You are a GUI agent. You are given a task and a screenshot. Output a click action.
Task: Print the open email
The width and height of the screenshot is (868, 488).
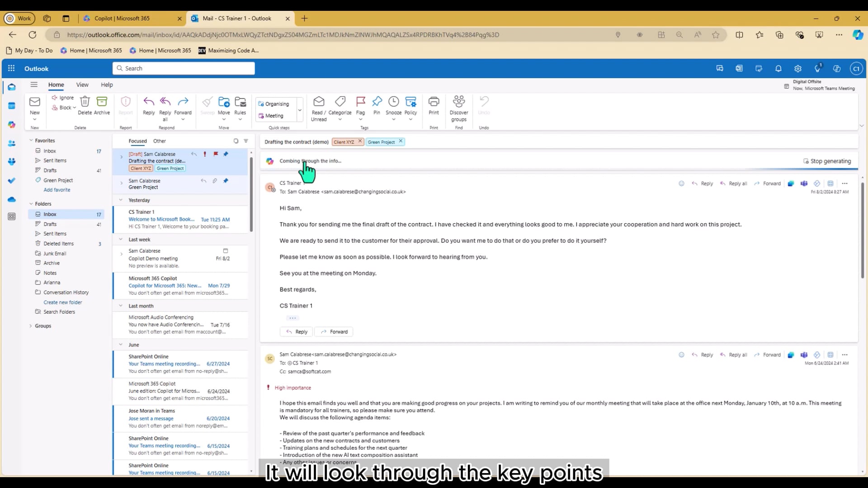click(434, 105)
